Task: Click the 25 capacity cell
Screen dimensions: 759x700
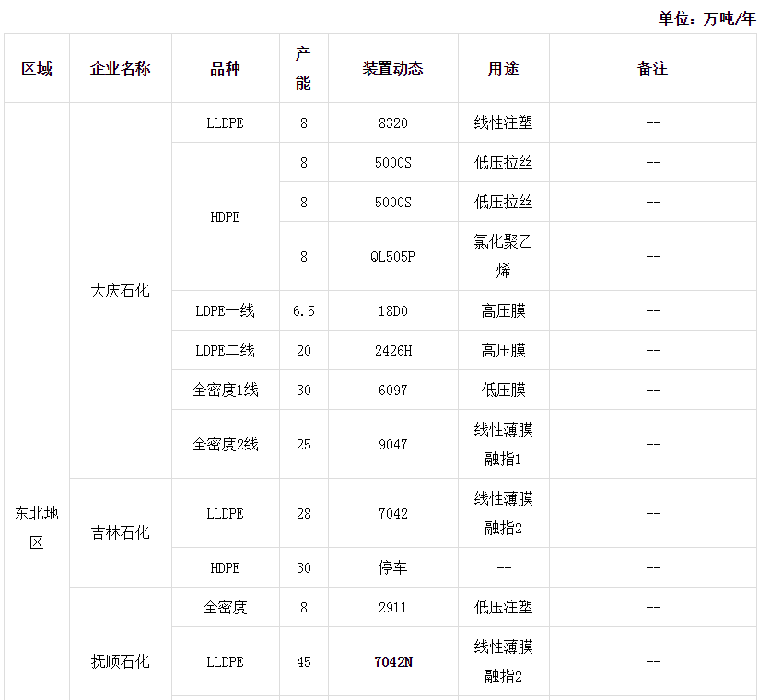Action: click(x=303, y=444)
